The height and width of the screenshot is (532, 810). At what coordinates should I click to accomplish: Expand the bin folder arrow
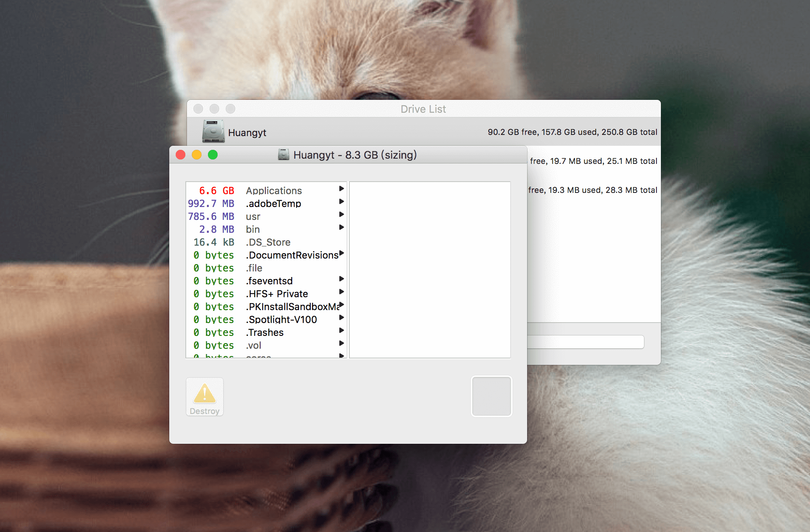click(x=341, y=227)
